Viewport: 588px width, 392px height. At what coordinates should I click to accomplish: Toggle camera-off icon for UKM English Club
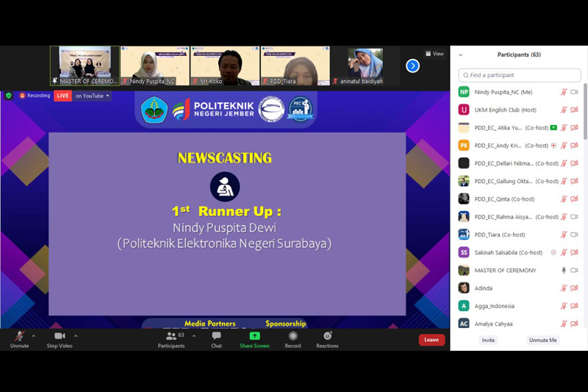pos(574,110)
